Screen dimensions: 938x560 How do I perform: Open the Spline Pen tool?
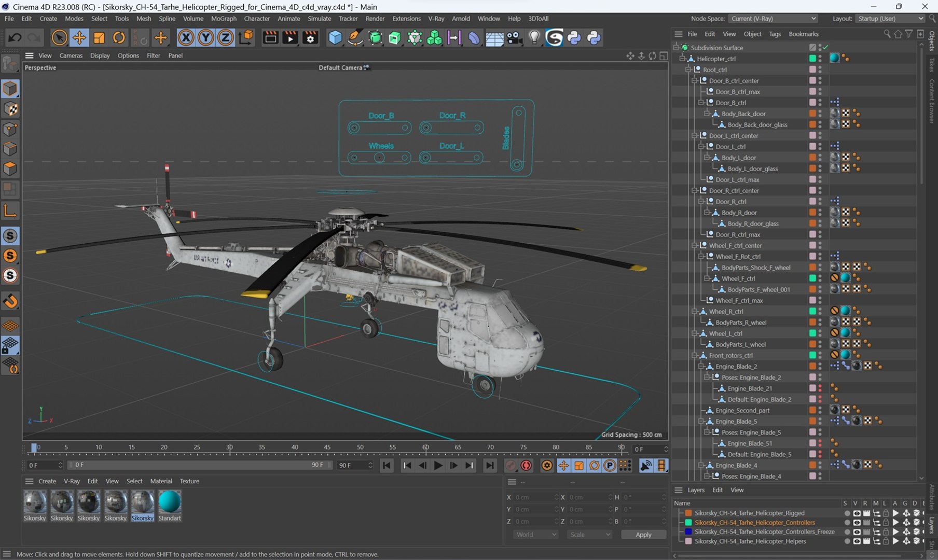point(355,37)
